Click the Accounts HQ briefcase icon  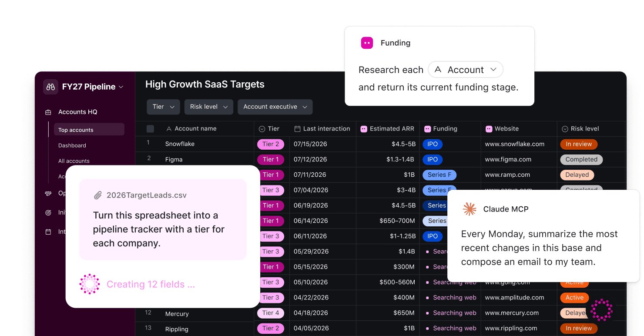[x=48, y=112]
